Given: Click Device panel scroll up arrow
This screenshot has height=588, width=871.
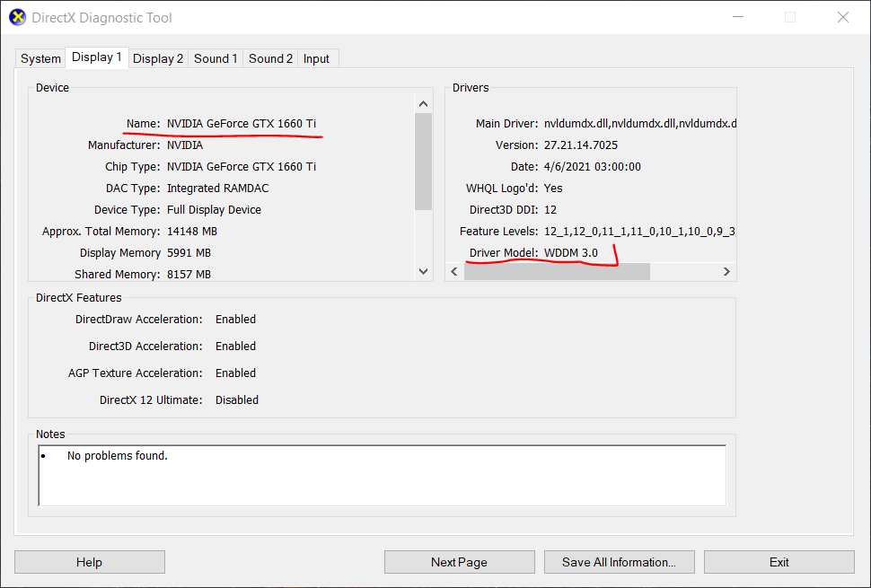Looking at the screenshot, I should coord(423,104).
